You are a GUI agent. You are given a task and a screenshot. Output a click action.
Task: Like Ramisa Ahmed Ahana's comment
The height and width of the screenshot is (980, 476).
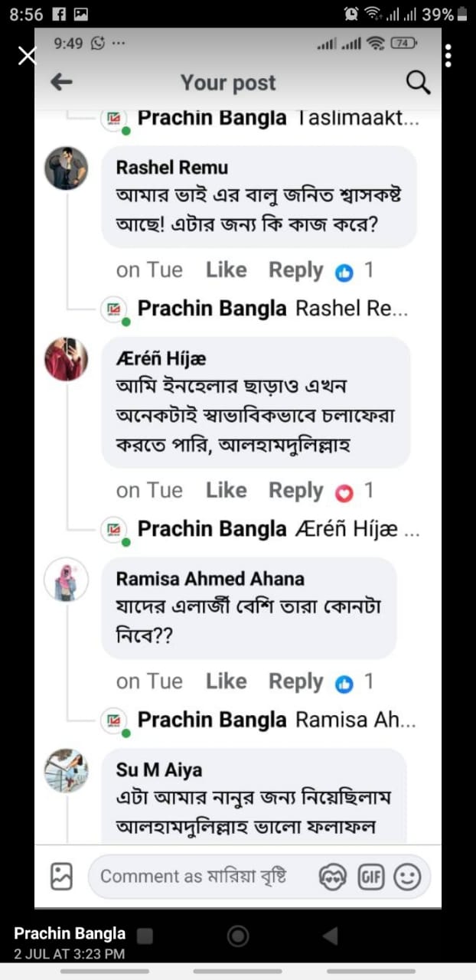226,681
